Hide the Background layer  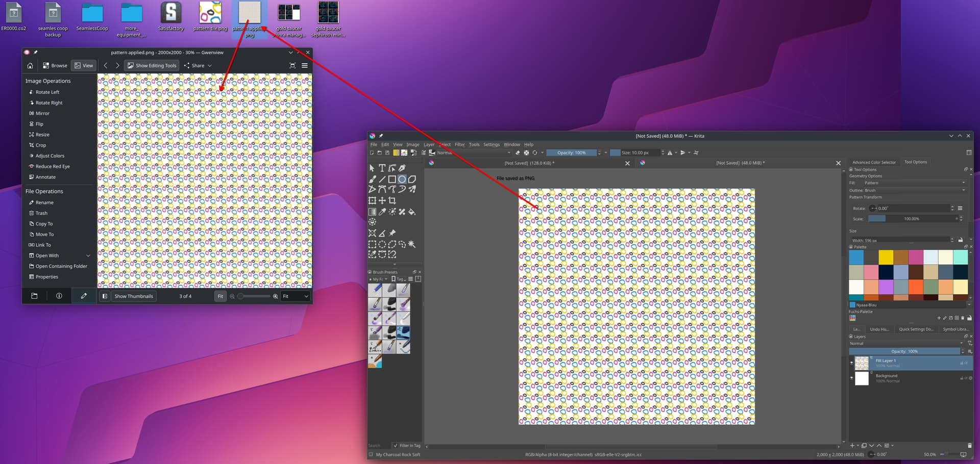coord(851,378)
